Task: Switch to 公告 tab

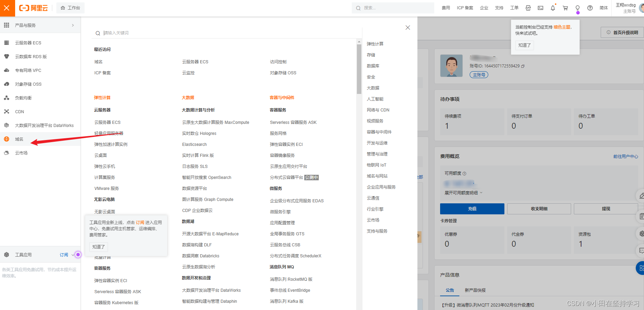Action: [x=450, y=290]
